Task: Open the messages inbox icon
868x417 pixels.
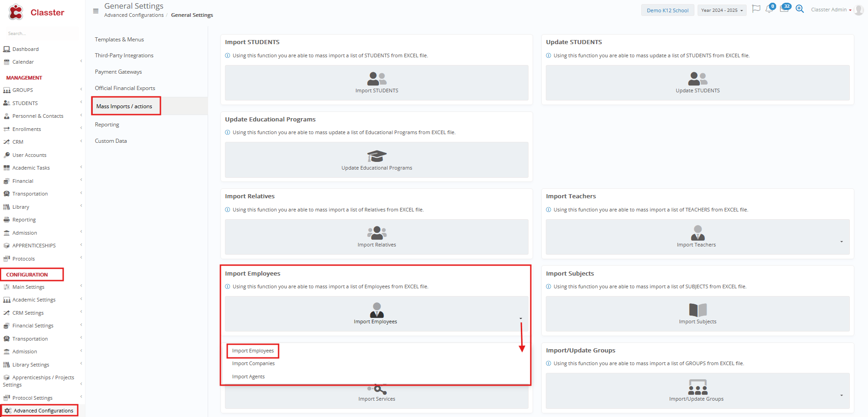Action: point(784,9)
